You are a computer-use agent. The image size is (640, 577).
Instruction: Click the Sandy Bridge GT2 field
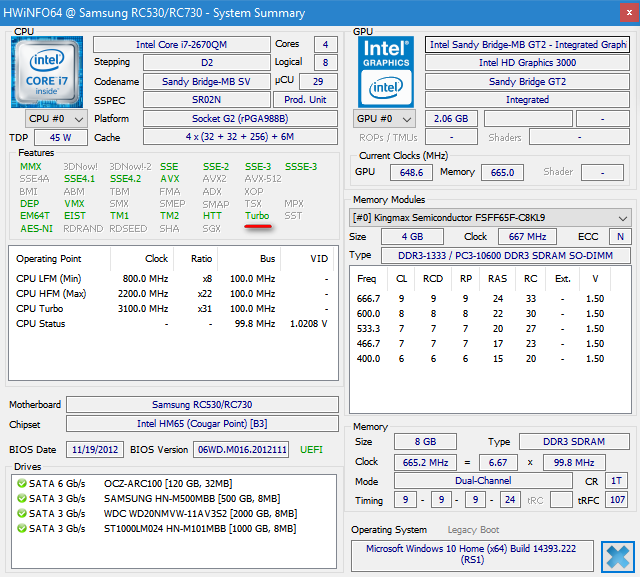(527, 82)
